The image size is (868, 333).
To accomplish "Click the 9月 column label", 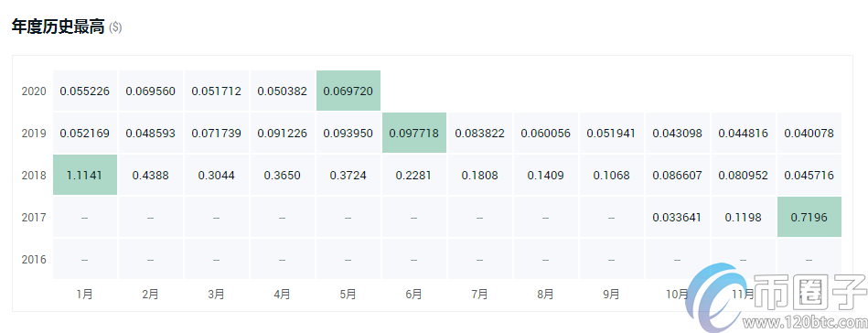I will click(x=612, y=295).
